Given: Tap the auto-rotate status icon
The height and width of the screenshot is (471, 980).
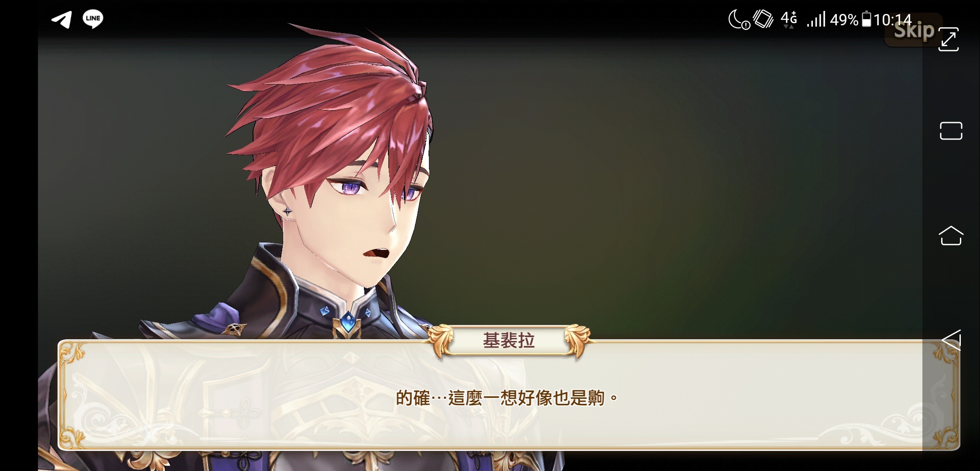Looking at the screenshot, I should click(763, 19).
